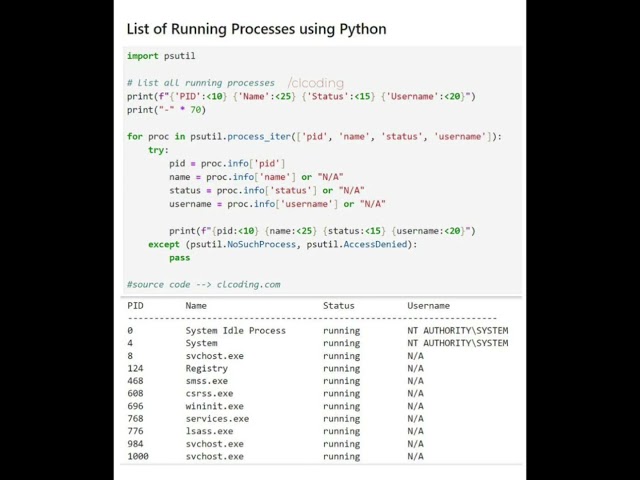Click 'svchost.exe' in the PID 8 row
This screenshot has width=640, height=480.
click(x=214, y=356)
